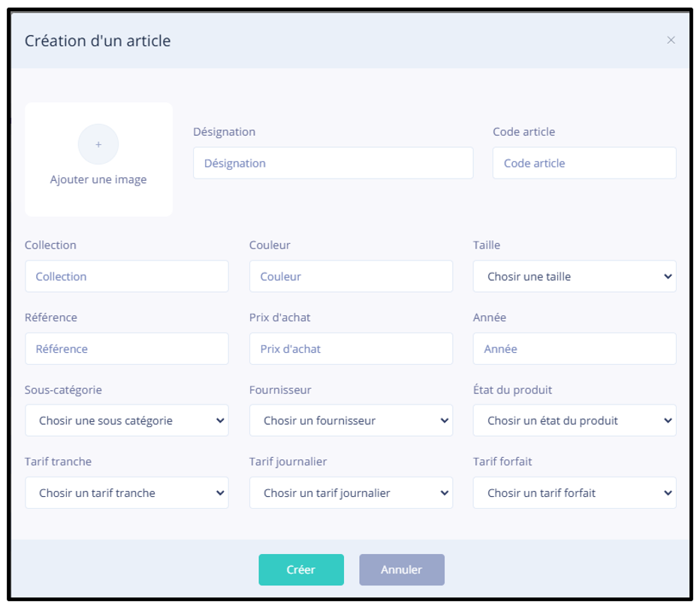Click the plus icon to add an image

tap(98, 144)
